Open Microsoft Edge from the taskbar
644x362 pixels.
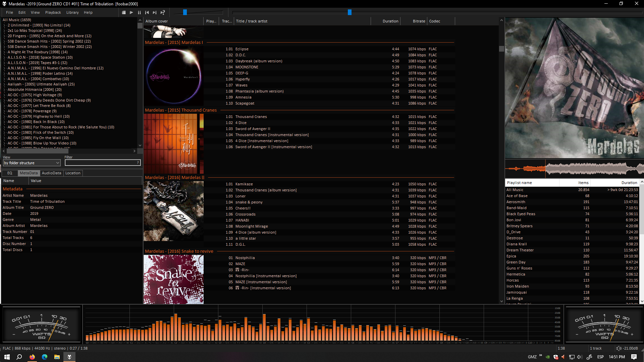45,357
